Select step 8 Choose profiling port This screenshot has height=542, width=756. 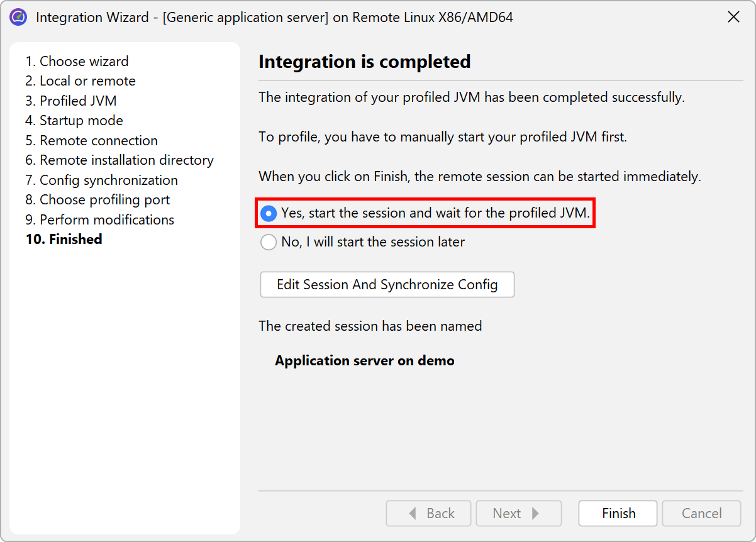click(97, 200)
